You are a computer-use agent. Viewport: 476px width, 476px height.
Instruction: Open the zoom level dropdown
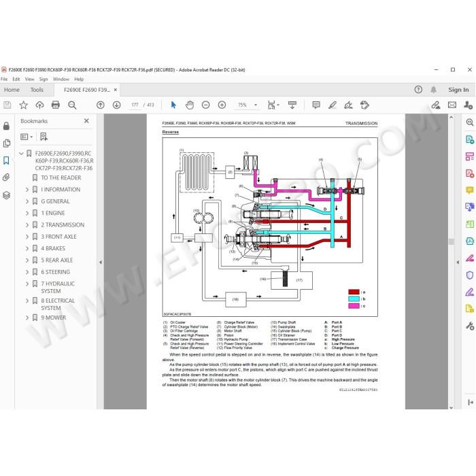point(256,105)
